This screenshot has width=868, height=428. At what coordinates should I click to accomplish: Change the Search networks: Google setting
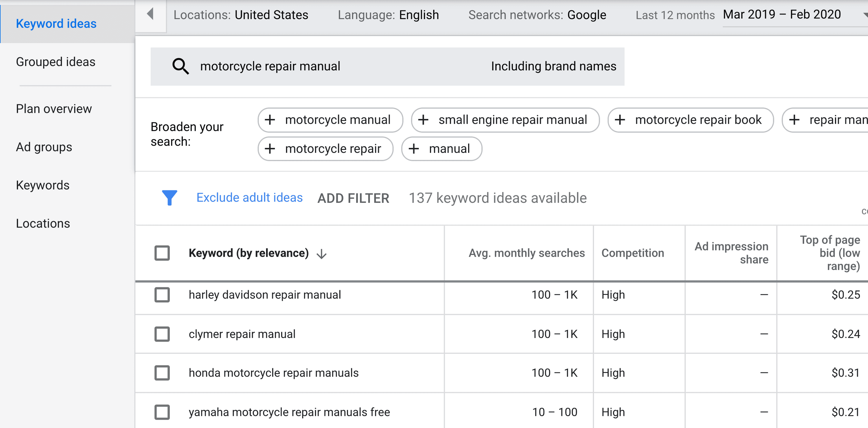click(x=537, y=15)
